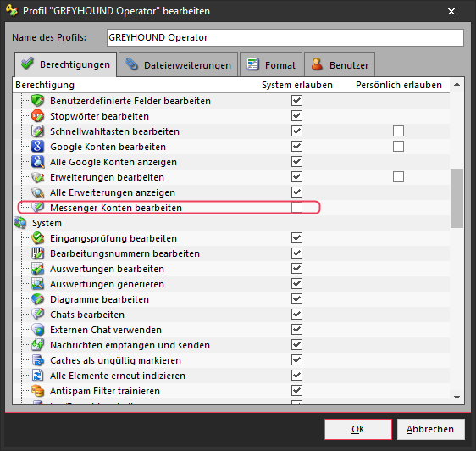476x451 pixels.
Task: Click the Antispam Filter trainieren icon
Action: point(37,391)
